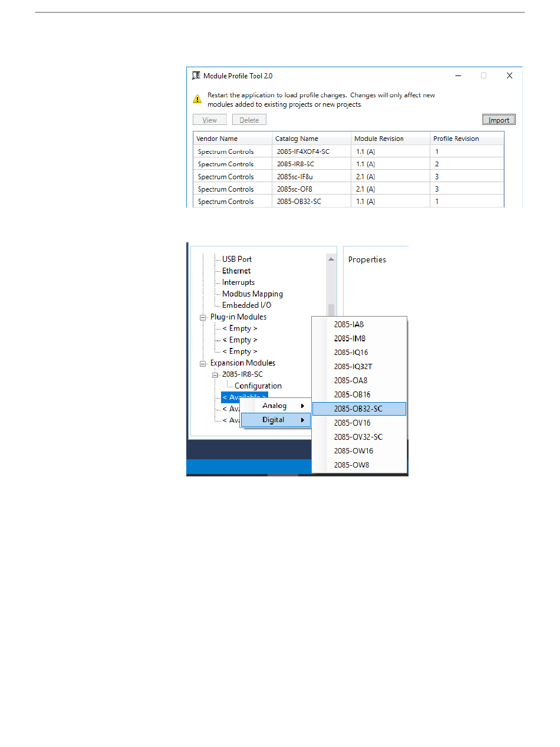
Task: Click Spectrum Controls in the 2085-IF4XOF4-SC row
Action: pyautogui.click(x=226, y=152)
